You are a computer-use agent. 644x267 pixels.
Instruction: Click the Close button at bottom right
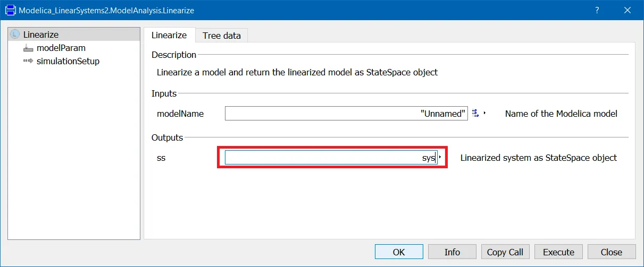[611, 252]
